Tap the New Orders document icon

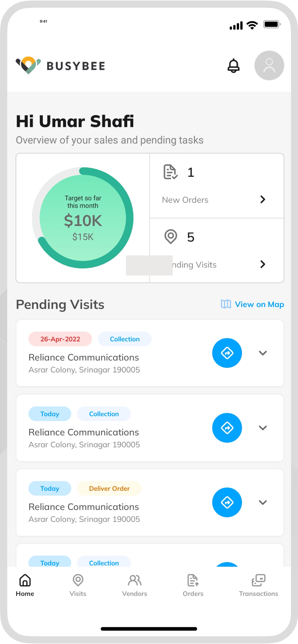(x=170, y=172)
